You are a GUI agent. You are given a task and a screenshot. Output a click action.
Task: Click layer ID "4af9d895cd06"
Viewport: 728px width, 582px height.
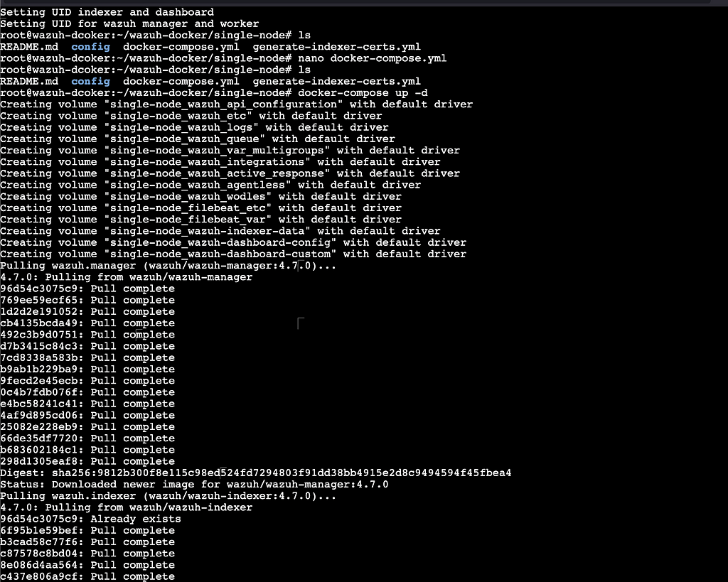click(x=39, y=416)
